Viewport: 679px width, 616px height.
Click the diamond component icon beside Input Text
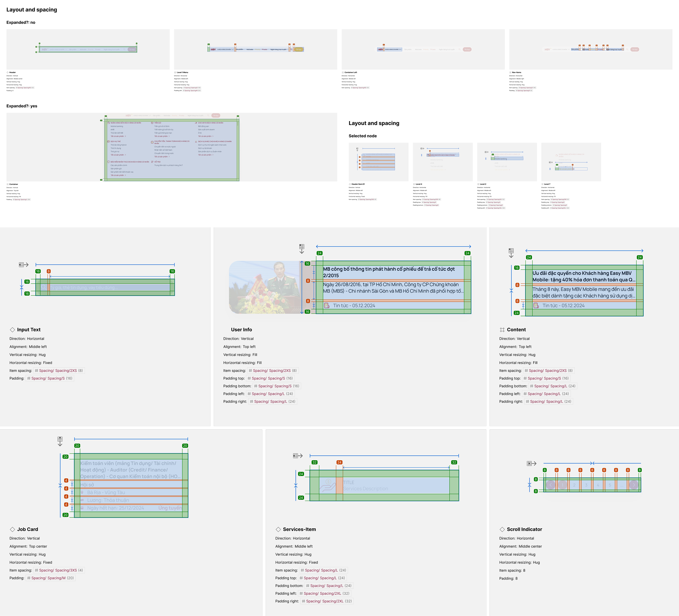click(12, 330)
